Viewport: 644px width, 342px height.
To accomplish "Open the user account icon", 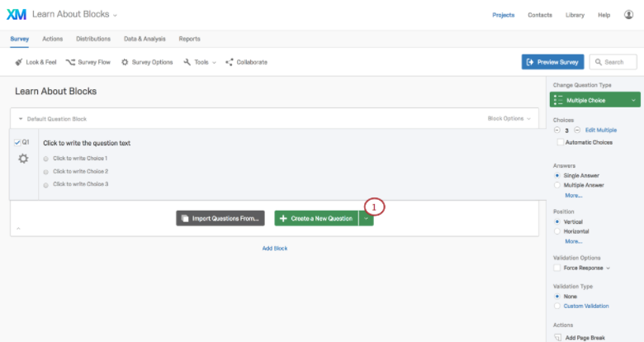I will pos(628,15).
